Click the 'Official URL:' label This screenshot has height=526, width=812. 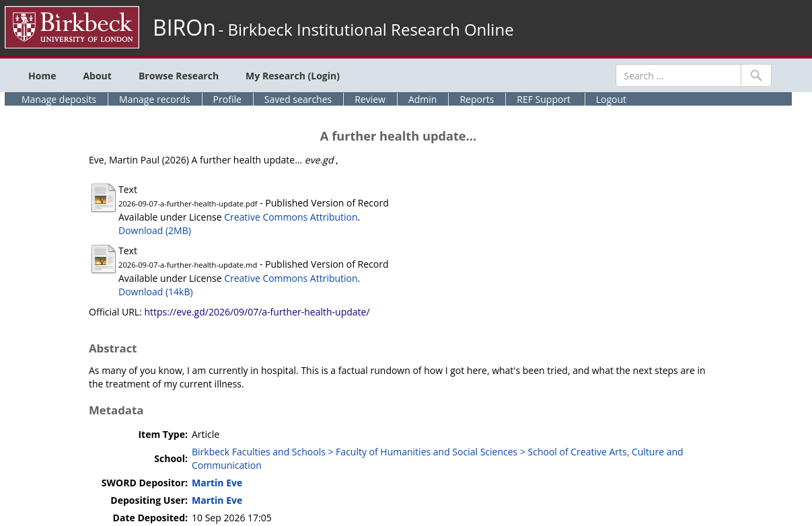(115, 312)
